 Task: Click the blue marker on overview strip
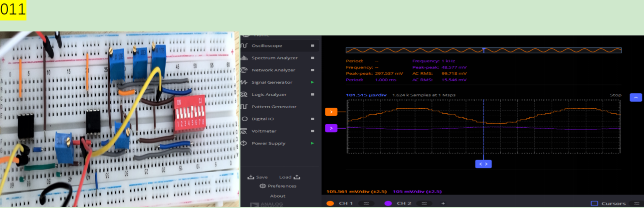[483, 49]
